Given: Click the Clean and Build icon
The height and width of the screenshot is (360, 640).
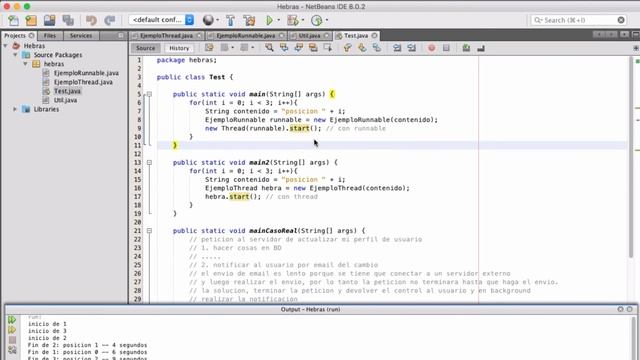Looking at the screenshot, I should pos(249,20).
